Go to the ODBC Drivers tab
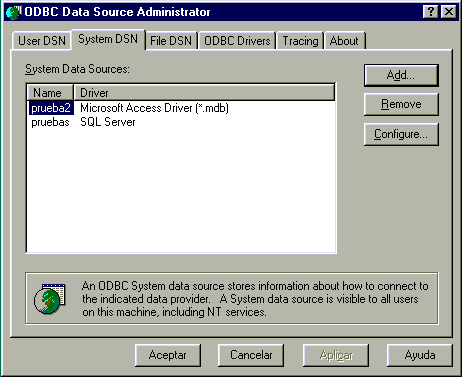 click(237, 41)
